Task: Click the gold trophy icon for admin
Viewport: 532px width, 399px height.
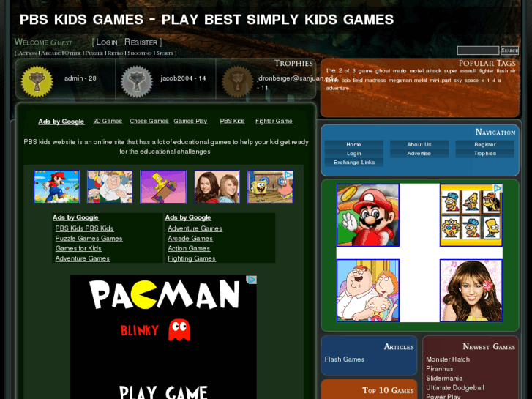Action: point(37,82)
